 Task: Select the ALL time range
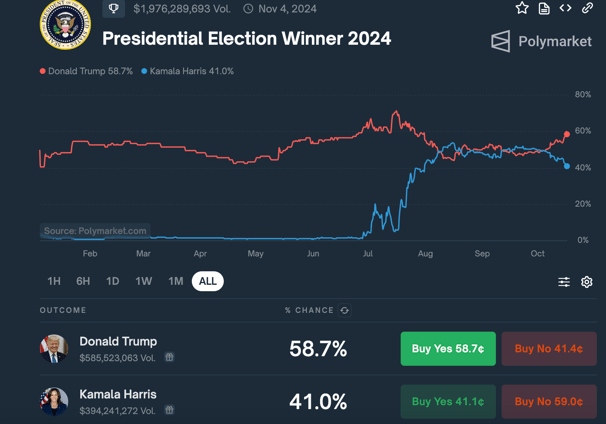[x=208, y=281]
